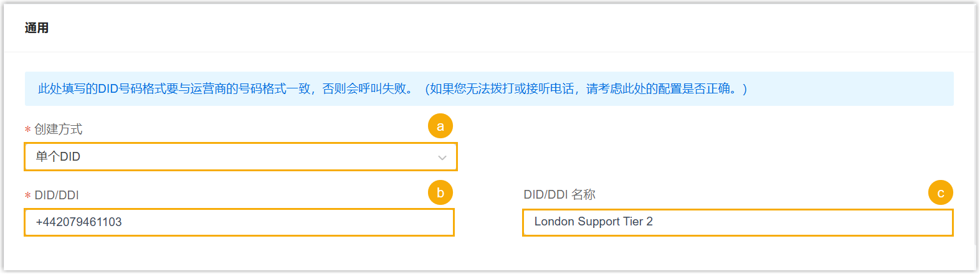Viewport: 980px width, 274px height.
Task: Click the +442079461103 number text
Action: [x=79, y=222]
